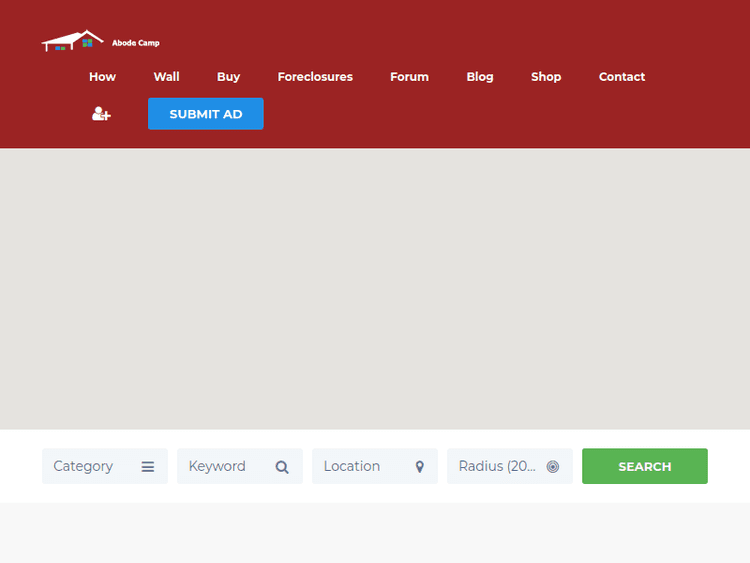
Task: Go to the Wall page
Action: pyautogui.click(x=166, y=77)
